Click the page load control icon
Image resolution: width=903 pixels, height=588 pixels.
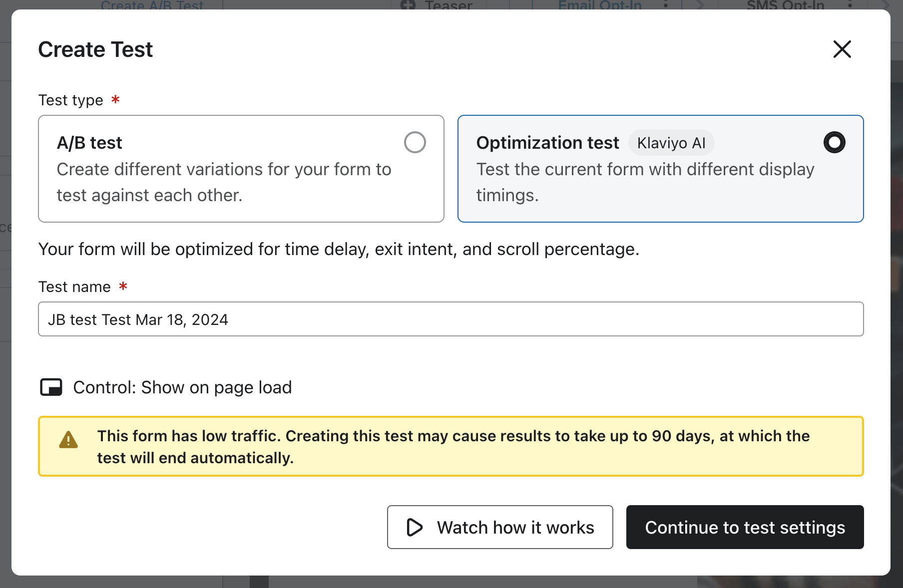[x=51, y=387]
